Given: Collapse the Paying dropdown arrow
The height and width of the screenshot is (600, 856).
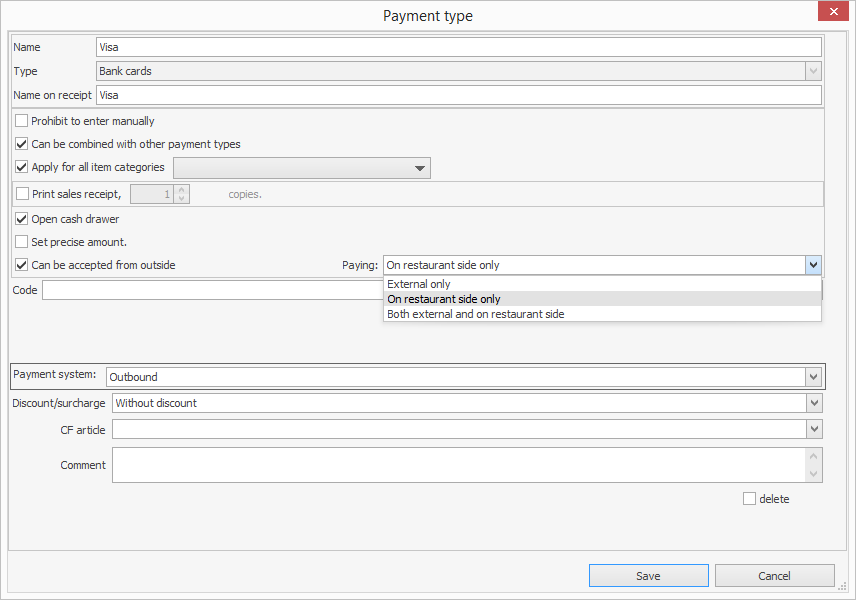Looking at the screenshot, I should [813, 265].
